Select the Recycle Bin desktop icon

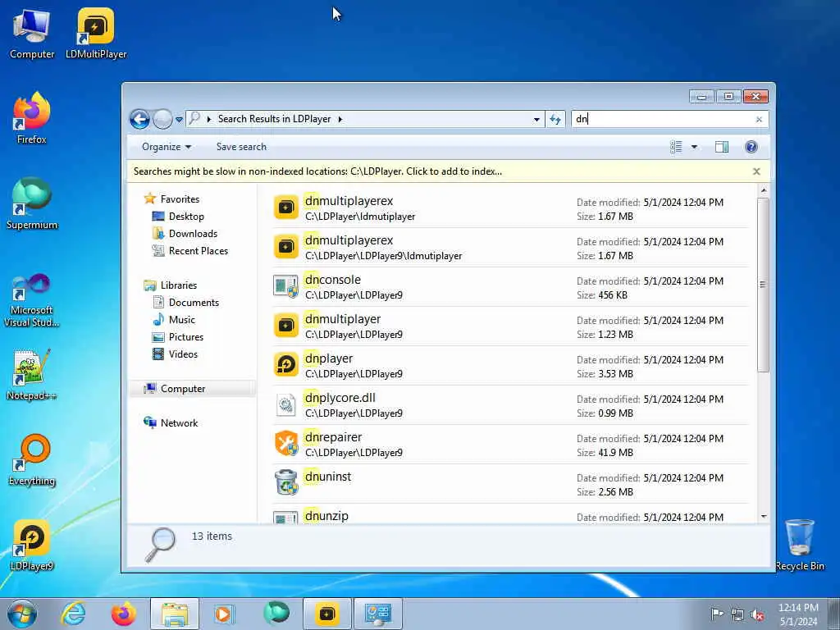click(x=800, y=545)
